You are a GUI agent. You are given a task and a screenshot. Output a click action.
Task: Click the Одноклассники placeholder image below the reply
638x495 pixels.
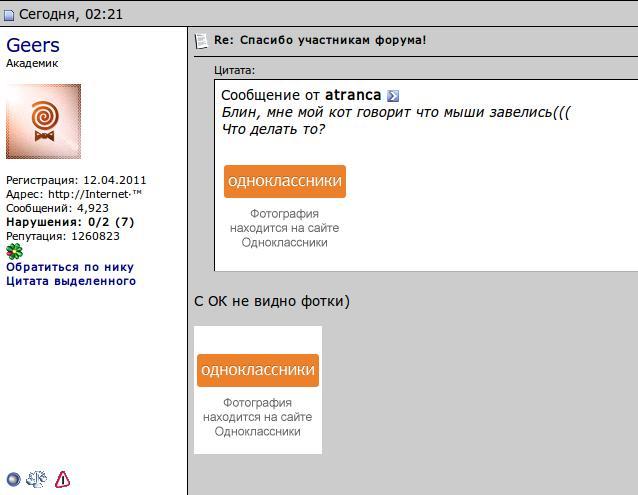(x=258, y=390)
